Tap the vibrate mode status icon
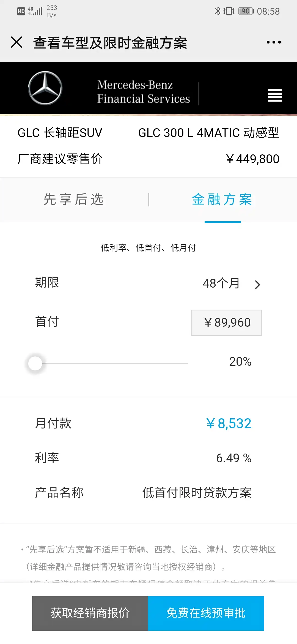This screenshot has height=644, width=297. [229, 11]
